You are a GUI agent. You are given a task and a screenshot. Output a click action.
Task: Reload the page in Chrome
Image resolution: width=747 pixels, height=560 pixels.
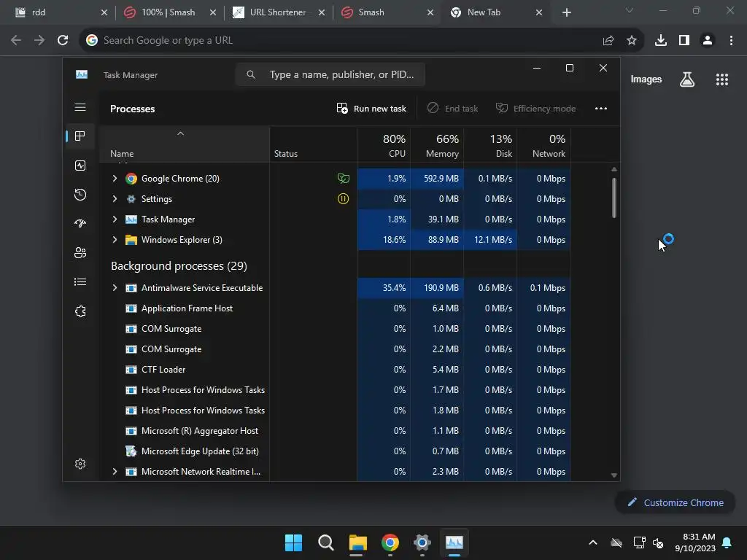point(63,41)
